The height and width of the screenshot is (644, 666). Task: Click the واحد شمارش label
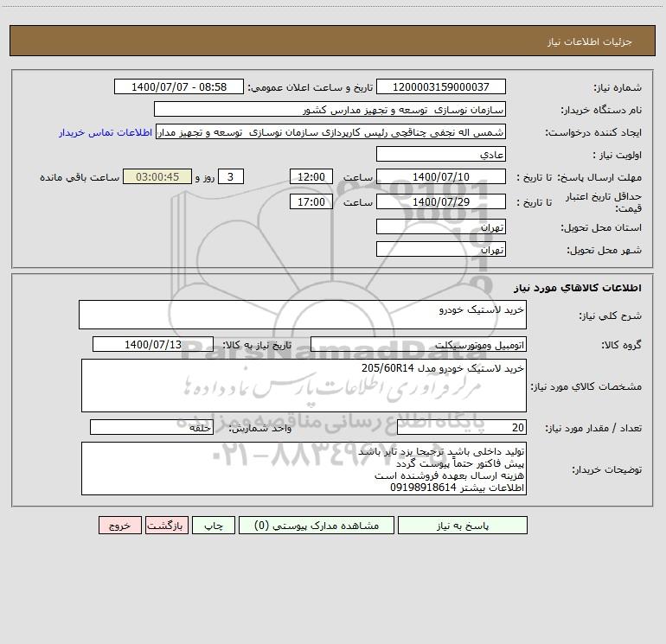tap(260, 428)
